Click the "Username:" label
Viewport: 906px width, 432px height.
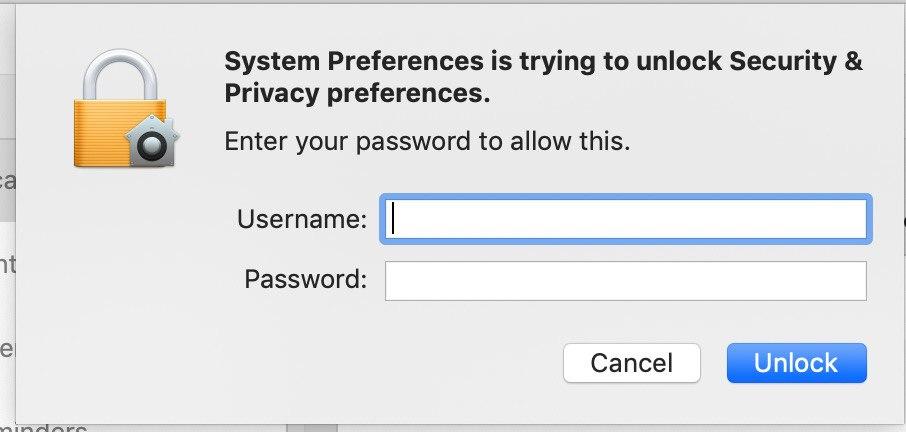[302, 219]
